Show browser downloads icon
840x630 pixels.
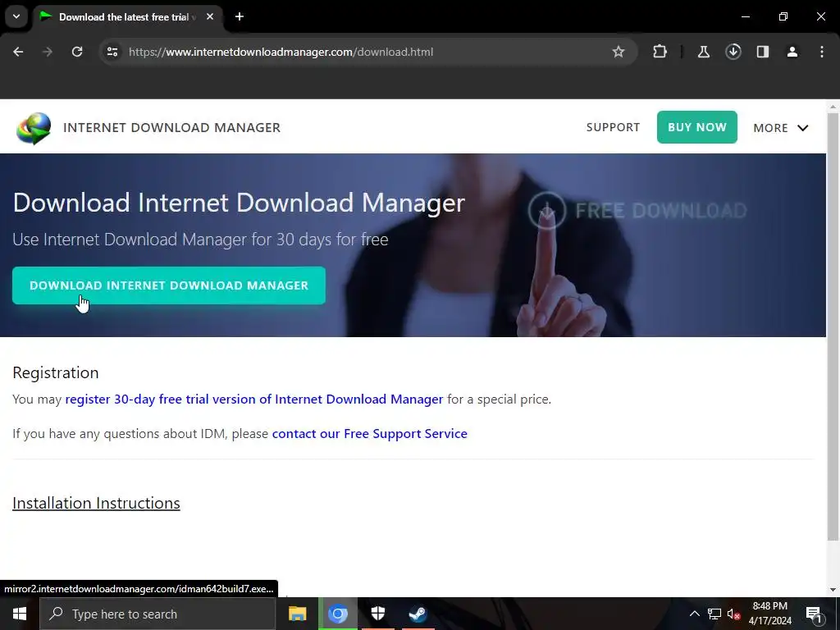coord(733,52)
